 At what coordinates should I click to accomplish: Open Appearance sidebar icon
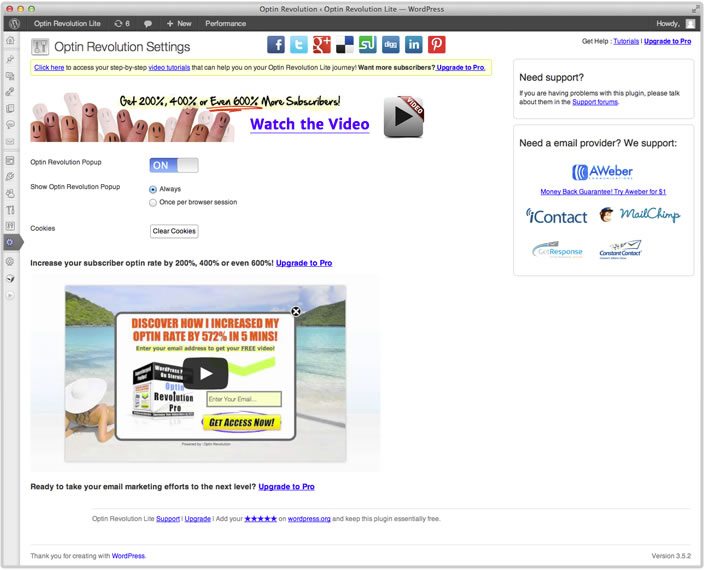click(x=10, y=161)
